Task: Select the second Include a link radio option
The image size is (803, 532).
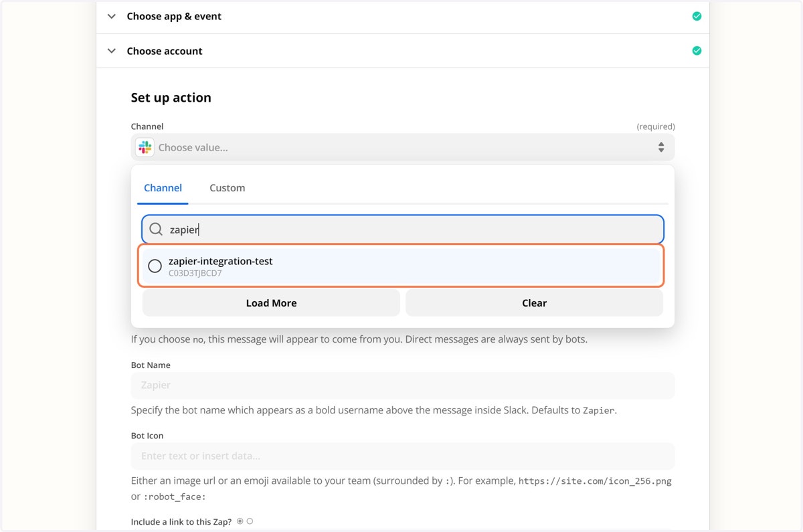Action: 250,521
